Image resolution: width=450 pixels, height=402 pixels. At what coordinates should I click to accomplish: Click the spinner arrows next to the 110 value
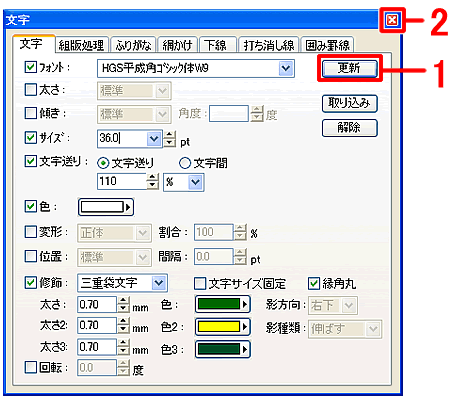coord(153,181)
